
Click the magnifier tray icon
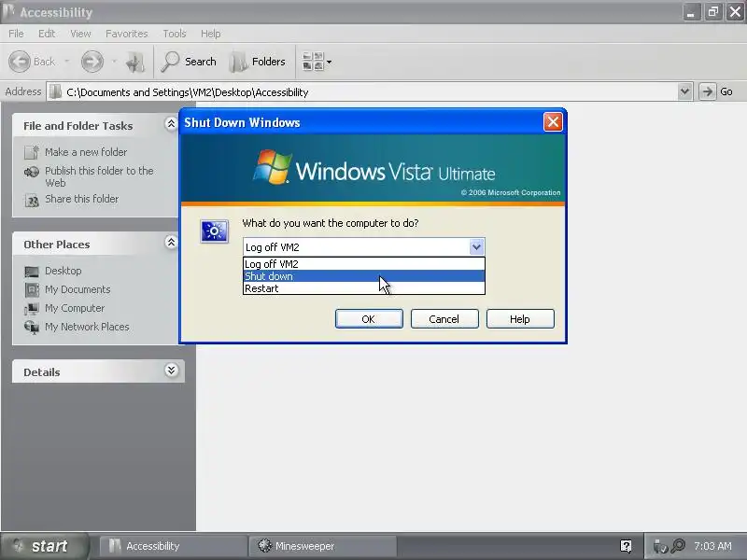679,546
